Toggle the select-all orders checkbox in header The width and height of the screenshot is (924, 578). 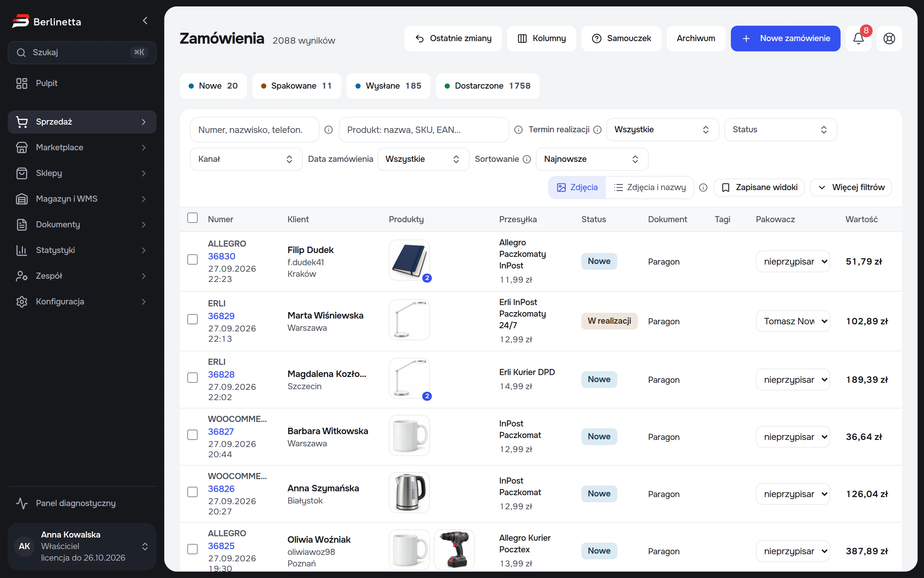click(193, 218)
